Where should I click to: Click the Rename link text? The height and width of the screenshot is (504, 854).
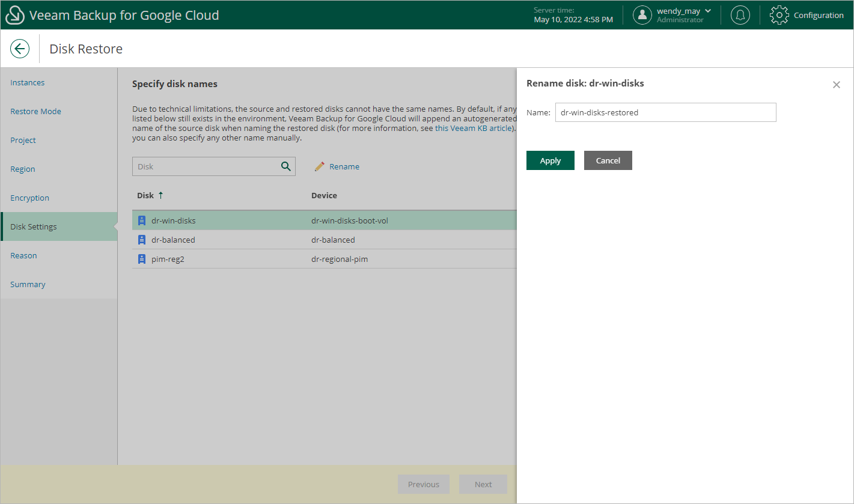point(344,166)
